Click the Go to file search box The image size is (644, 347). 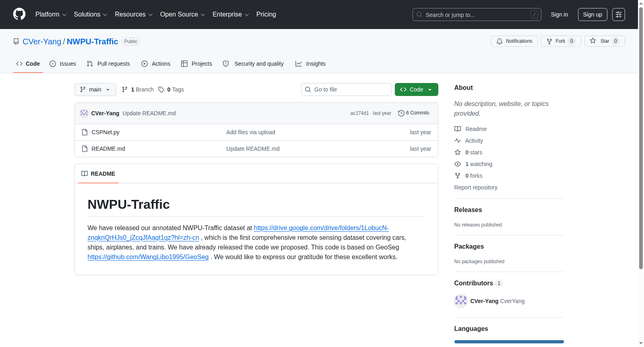point(346,89)
